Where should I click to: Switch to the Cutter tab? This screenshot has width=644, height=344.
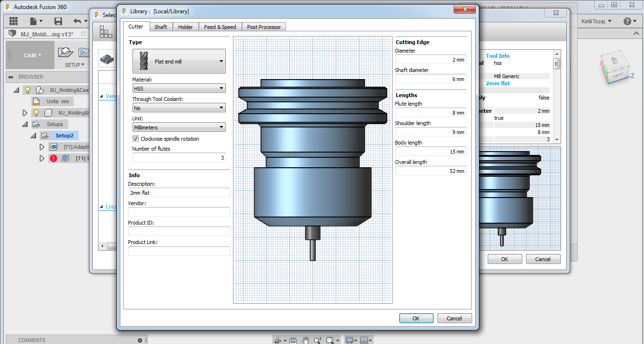point(136,27)
